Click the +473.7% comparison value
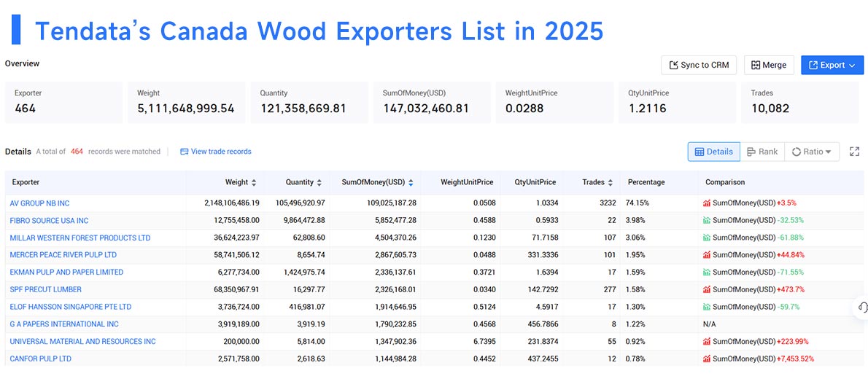868x376 pixels. pos(791,289)
